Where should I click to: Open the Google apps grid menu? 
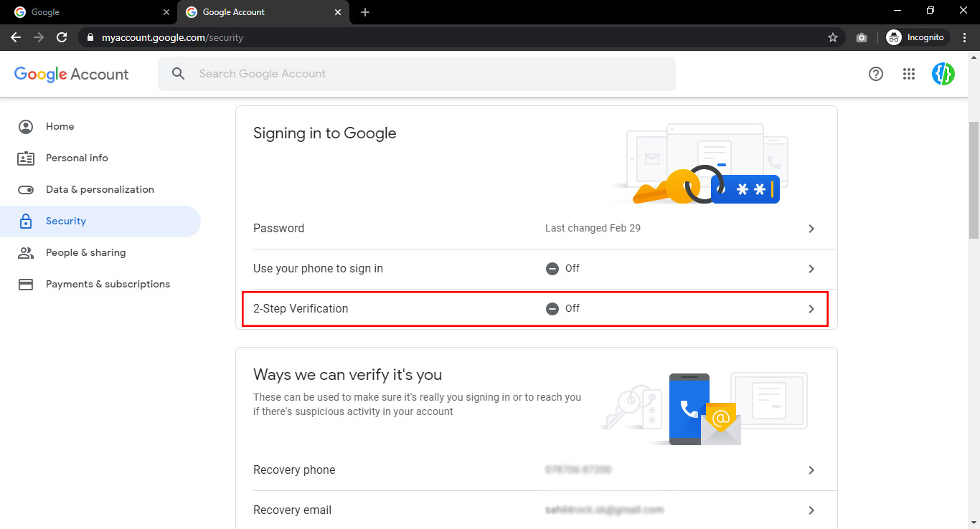pyautogui.click(x=909, y=74)
